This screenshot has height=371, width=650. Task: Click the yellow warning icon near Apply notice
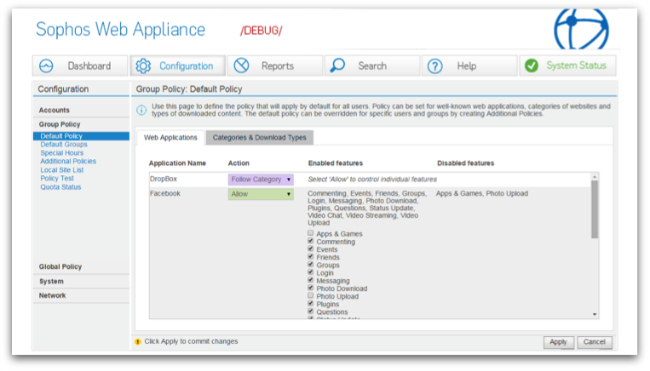(138, 342)
